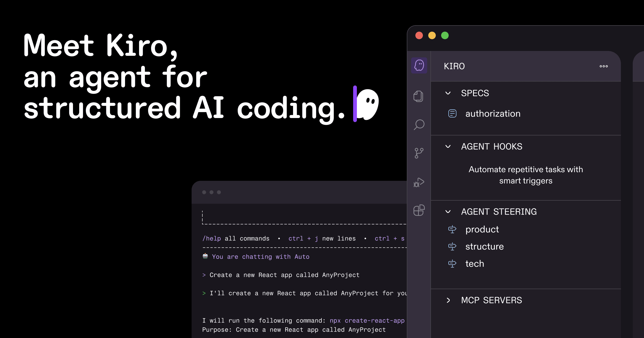The height and width of the screenshot is (338, 644).
Task: Click 'You are chatting with Auto' line
Action: 261,257
